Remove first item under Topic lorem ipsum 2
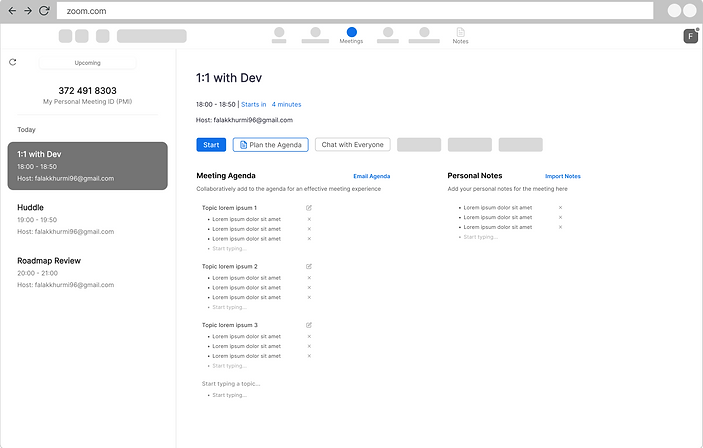Viewport: 703px width, 448px height. (309, 278)
